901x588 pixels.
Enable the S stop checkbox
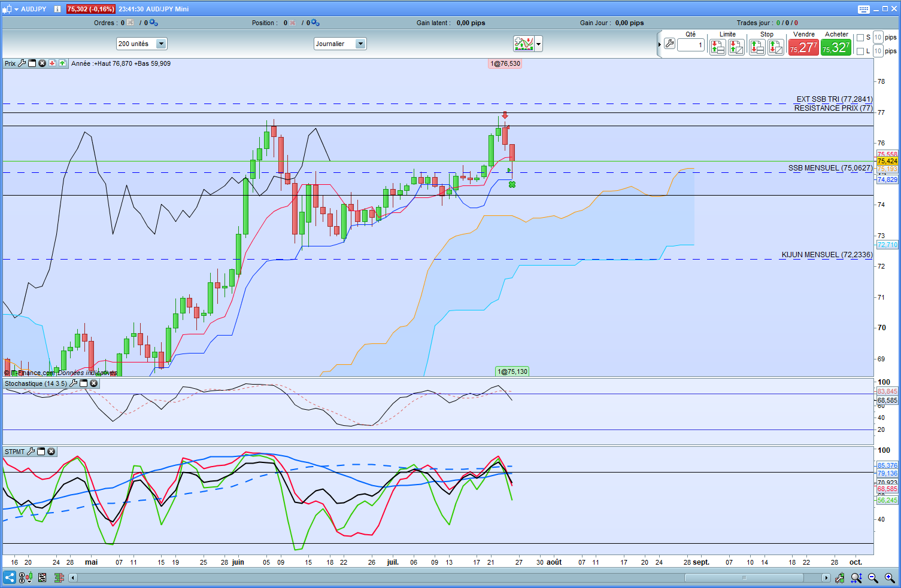click(860, 38)
